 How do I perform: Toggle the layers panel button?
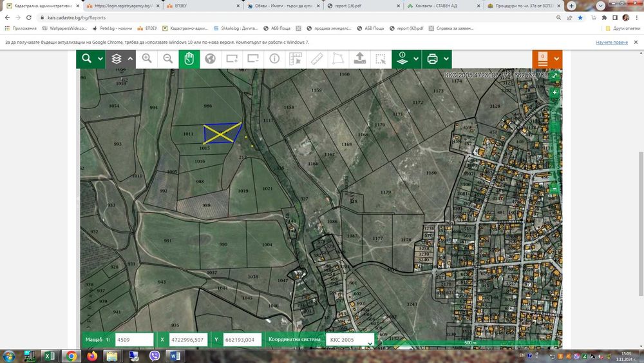(x=117, y=59)
